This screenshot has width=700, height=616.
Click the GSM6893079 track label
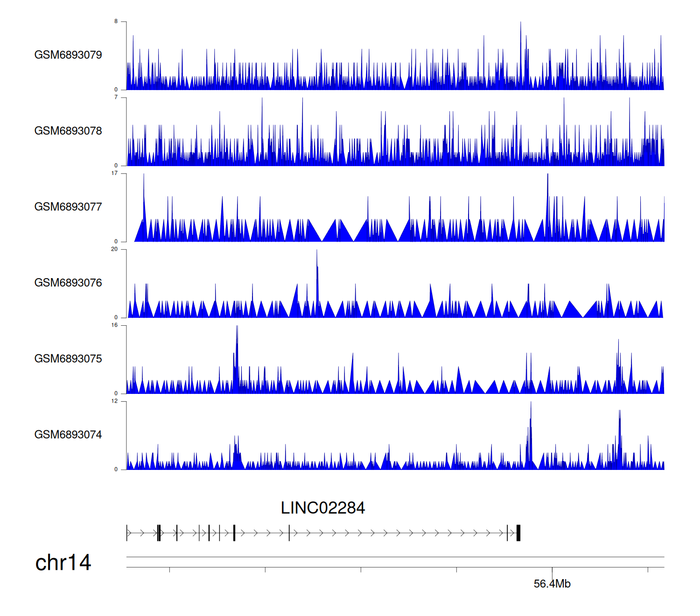pyautogui.click(x=68, y=55)
